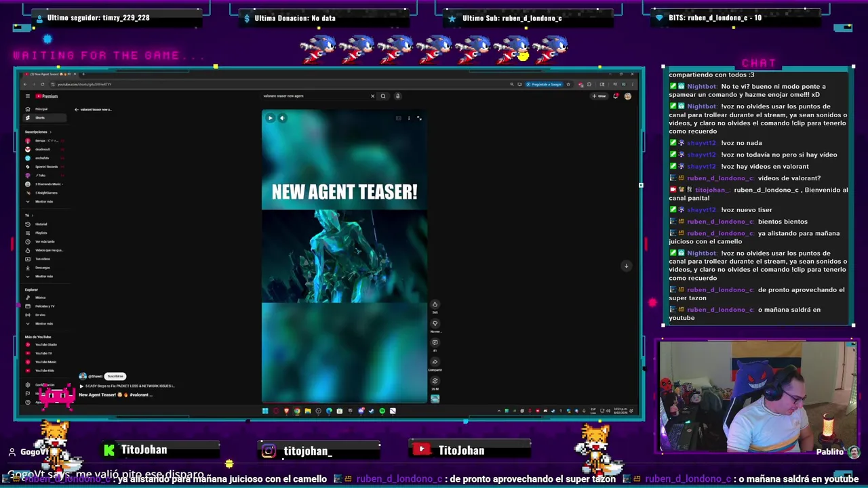Image resolution: width=868 pixels, height=488 pixels.
Task: Open Videos que me gustan
Action: (x=46, y=250)
